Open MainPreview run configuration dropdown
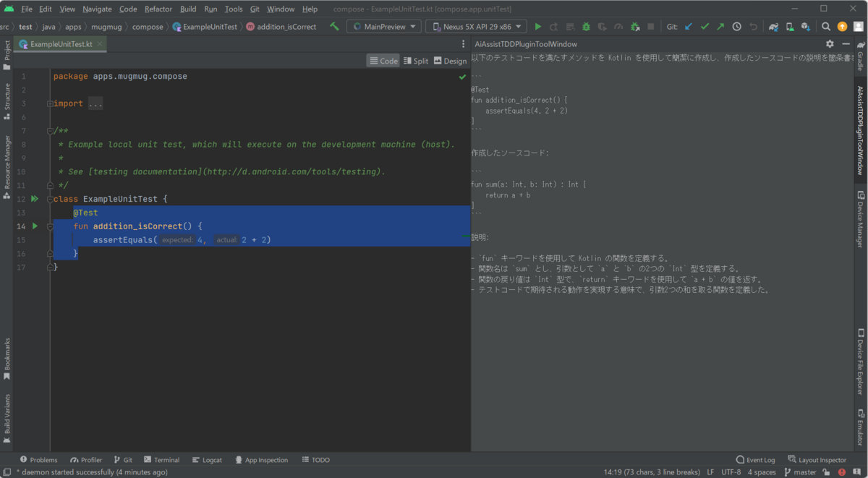 [386, 27]
